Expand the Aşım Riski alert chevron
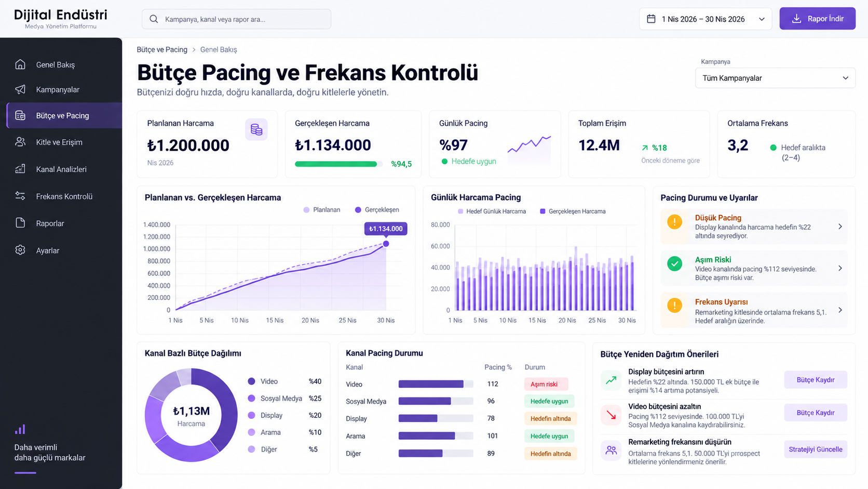 pyautogui.click(x=840, y=268)
